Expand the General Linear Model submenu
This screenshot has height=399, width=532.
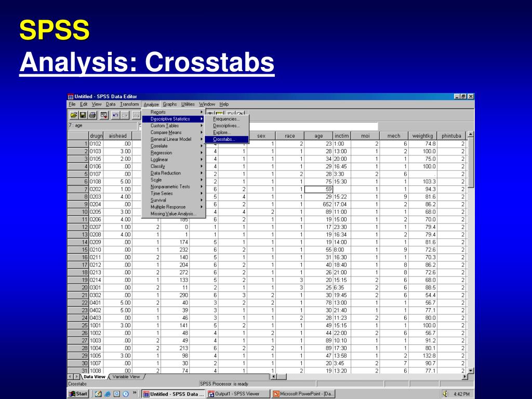(x=174, y=139)
